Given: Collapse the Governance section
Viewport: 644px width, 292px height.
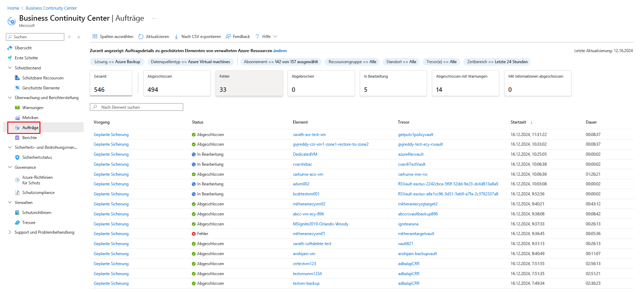Looking at the screenshot, I should [x=10, y=167].
